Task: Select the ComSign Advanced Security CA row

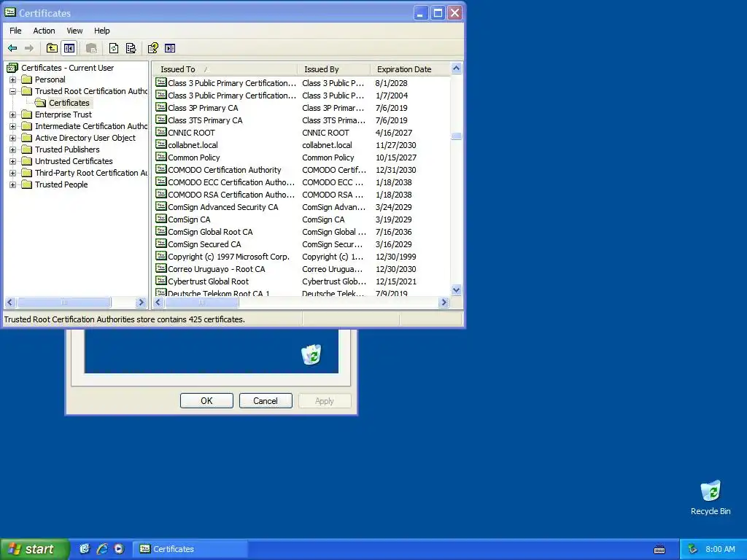Action: click(303, 206)
